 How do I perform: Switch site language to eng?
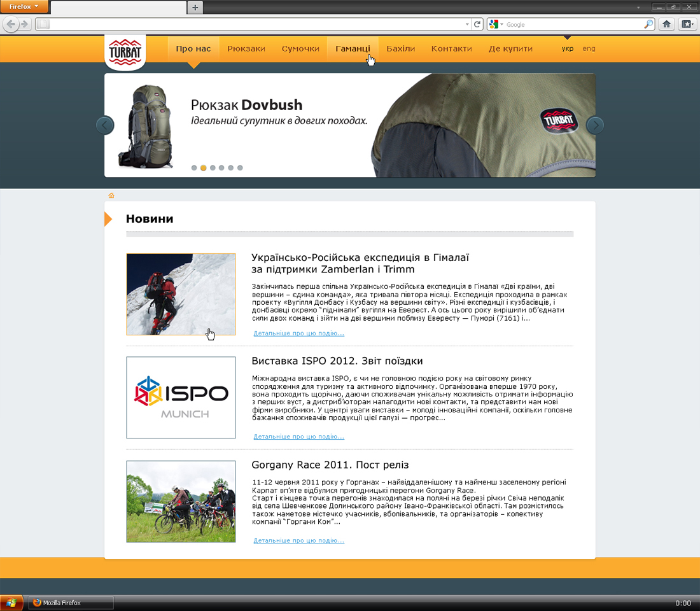pos(589,48)
